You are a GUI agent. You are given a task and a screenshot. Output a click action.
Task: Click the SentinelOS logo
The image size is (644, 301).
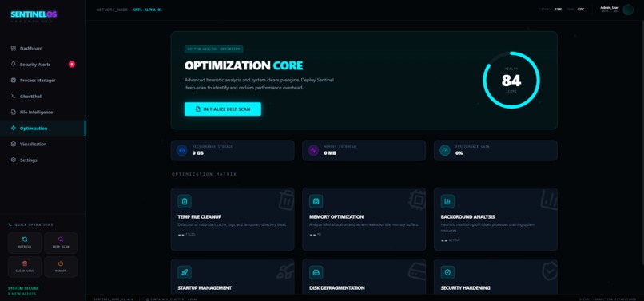point(34,14)
